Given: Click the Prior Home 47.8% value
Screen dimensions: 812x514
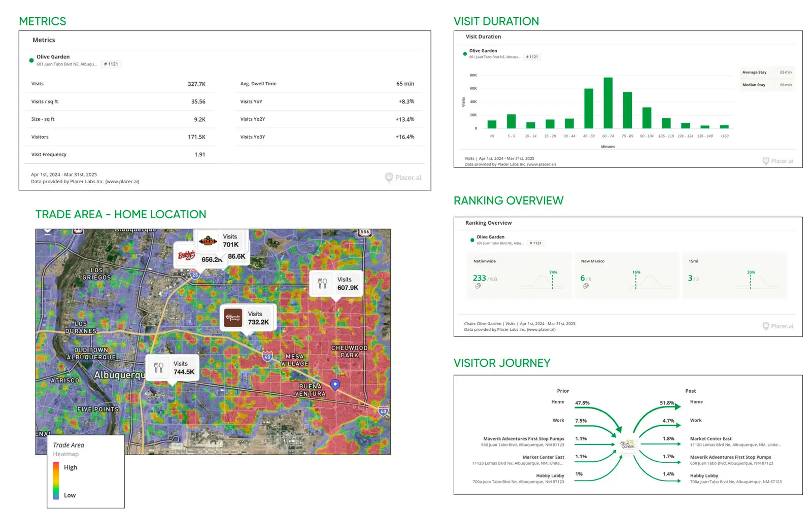Looking at the screenshot, I should tap(582, 403).
